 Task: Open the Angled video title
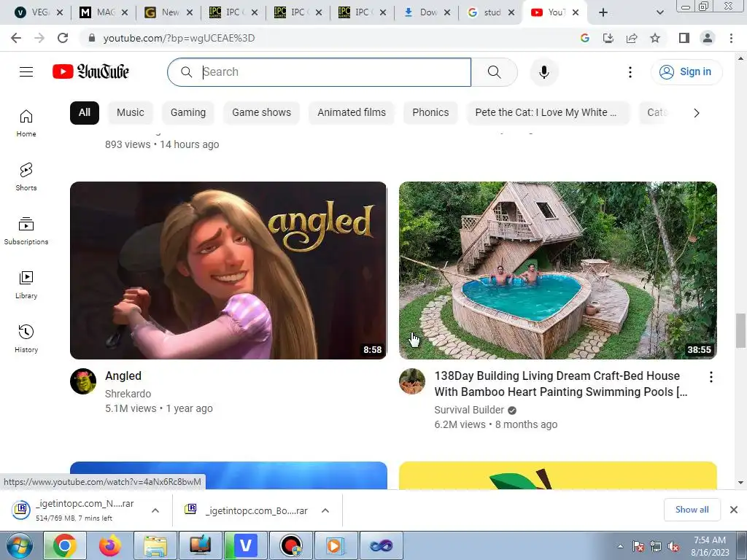pos(123,376)
